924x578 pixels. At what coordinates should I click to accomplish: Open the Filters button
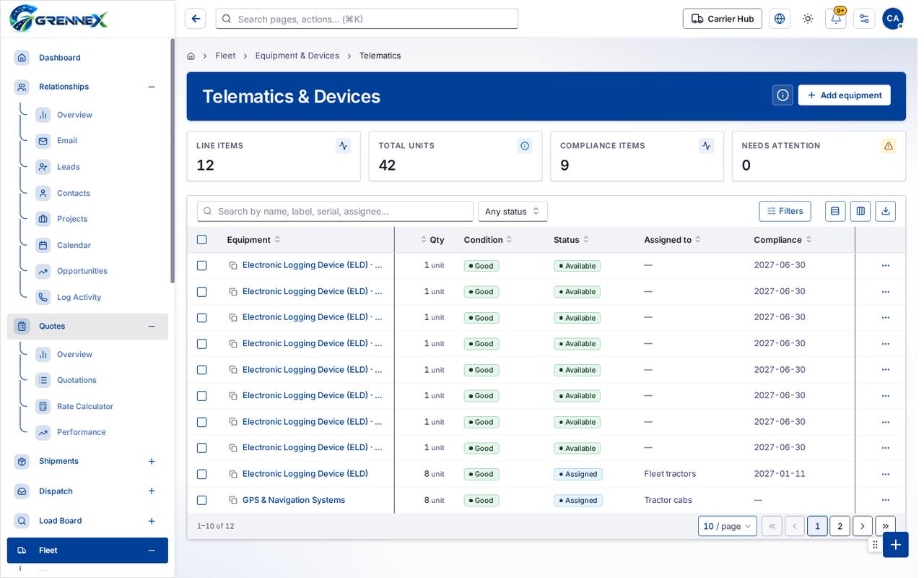point(785,211)
